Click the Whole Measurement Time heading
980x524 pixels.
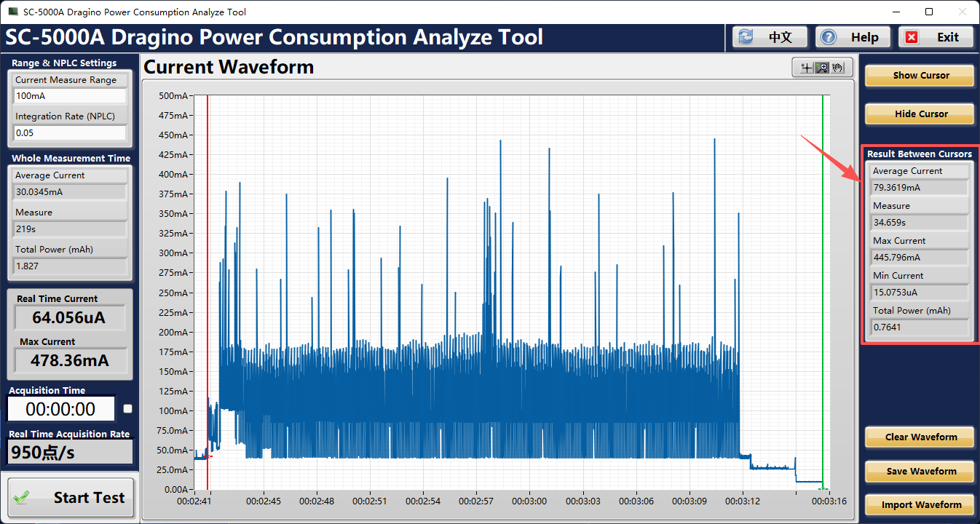(x=71, y=159)
